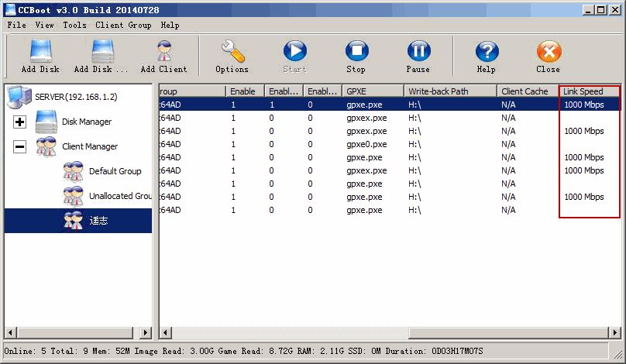Click the GPXE column header
This screenshot has width=626, height=364.
[x=372, y=91]
